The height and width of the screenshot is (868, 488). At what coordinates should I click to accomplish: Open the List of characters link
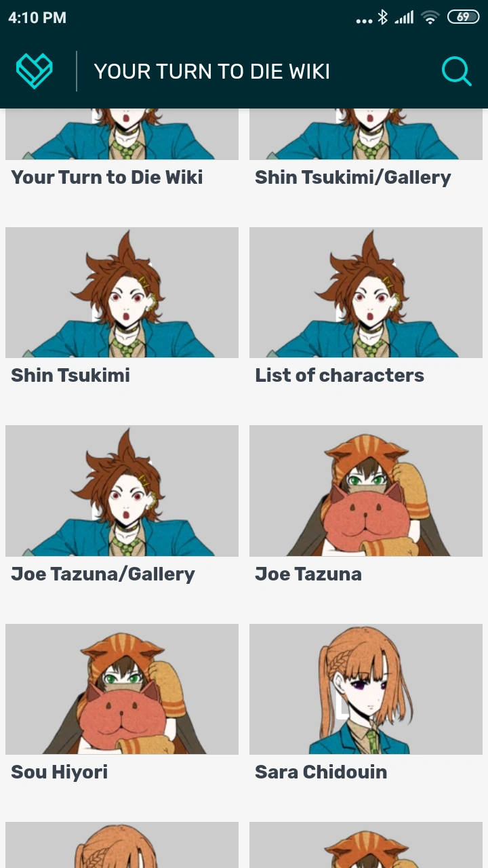(x=340, y=376)
